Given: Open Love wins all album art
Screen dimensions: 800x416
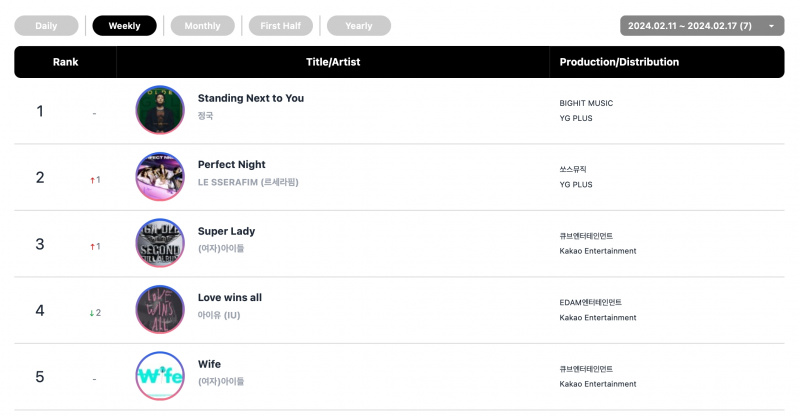Looking at the screenshot, I should 160,309.
